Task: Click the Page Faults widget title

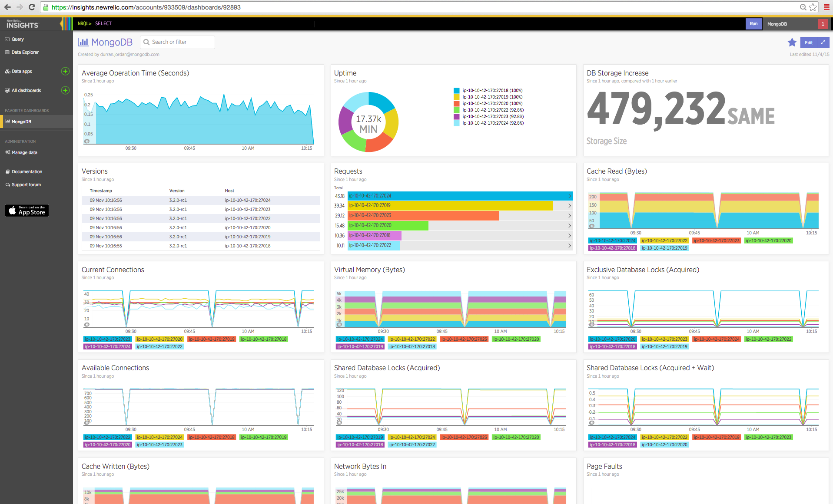Action: pos(604,466)
